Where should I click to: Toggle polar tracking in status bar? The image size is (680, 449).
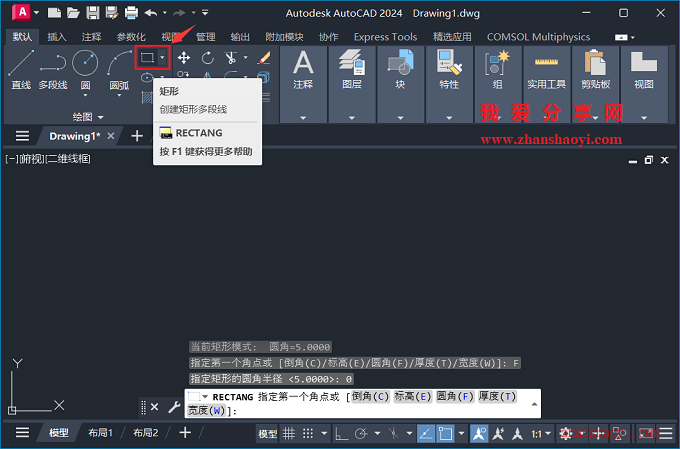click(361, 433)
